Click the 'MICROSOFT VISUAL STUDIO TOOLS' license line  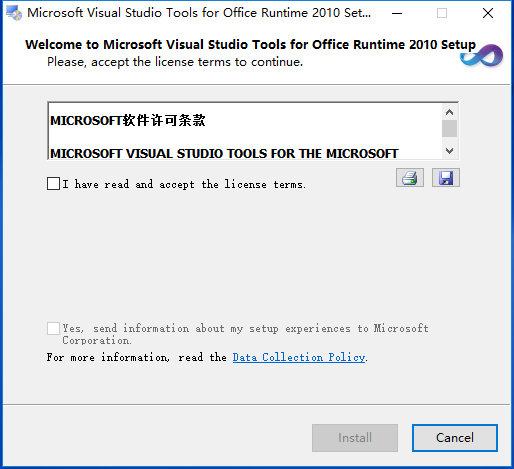[x=224, y=153]
